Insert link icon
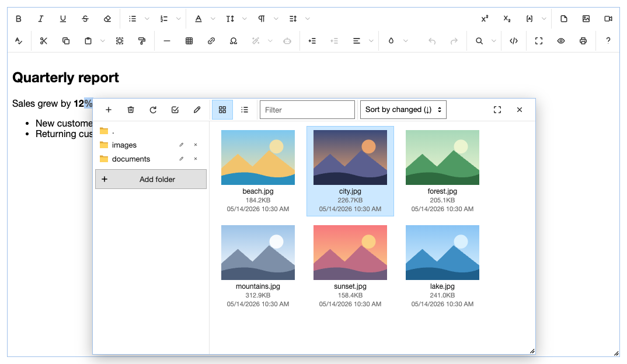Image resolution: width=627 pixels, height=364 pixels. [211, 41]
